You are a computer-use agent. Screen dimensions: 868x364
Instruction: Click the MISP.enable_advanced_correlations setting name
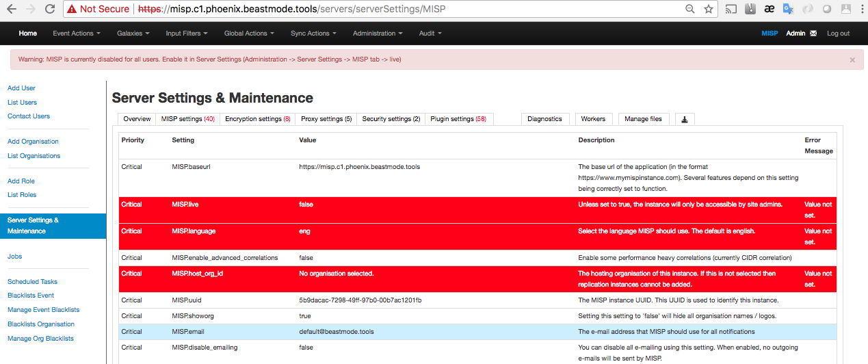(x=225, y=258)
